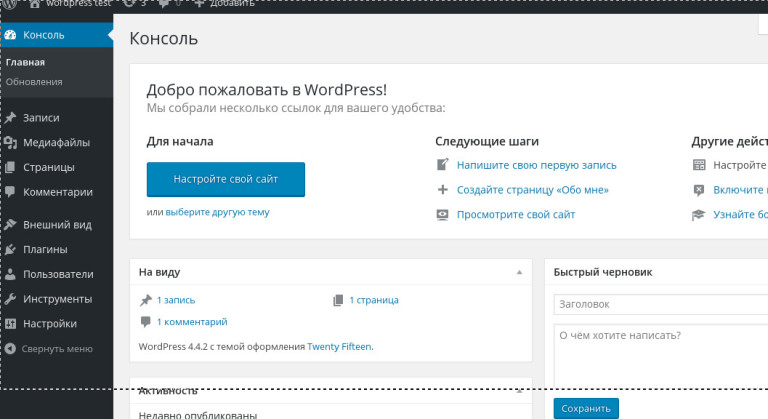Open the 1 запись link
This screenshot has height=419, width=768.
point(176,300)
